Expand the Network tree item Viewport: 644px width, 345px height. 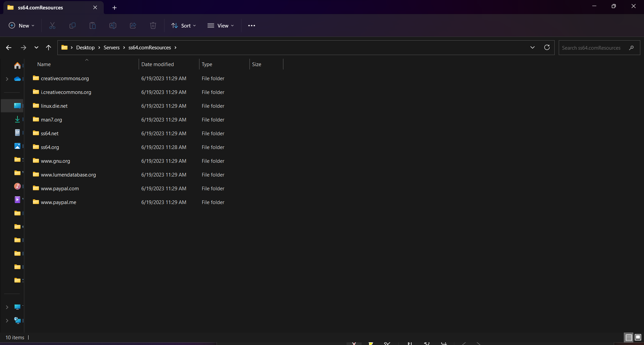(x=7, y=321)
